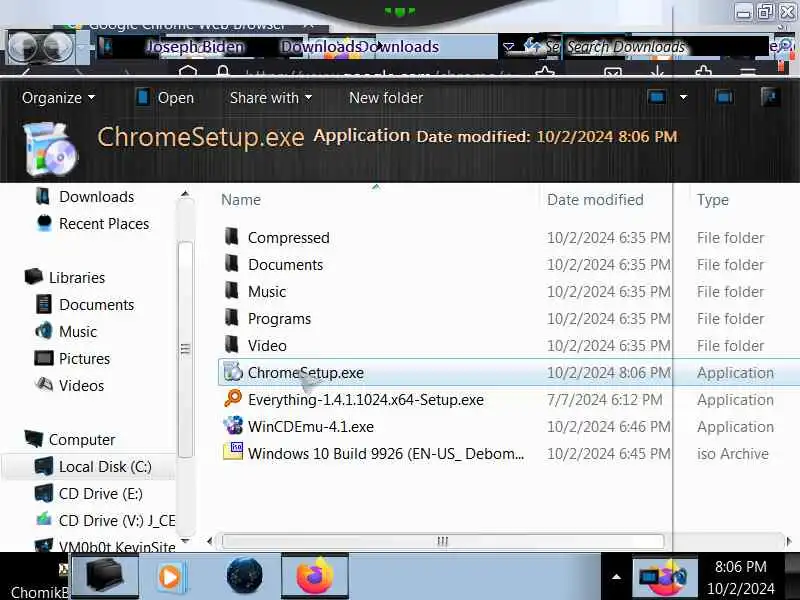Show hidden system tray icons
The image size is (800, 600).
point(616,577)
